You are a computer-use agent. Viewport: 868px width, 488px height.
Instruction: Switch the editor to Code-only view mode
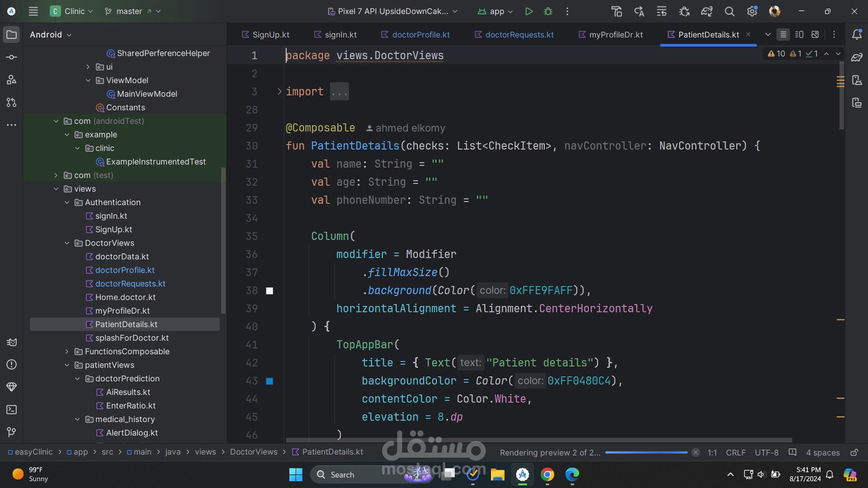click(x=783, y=35)
